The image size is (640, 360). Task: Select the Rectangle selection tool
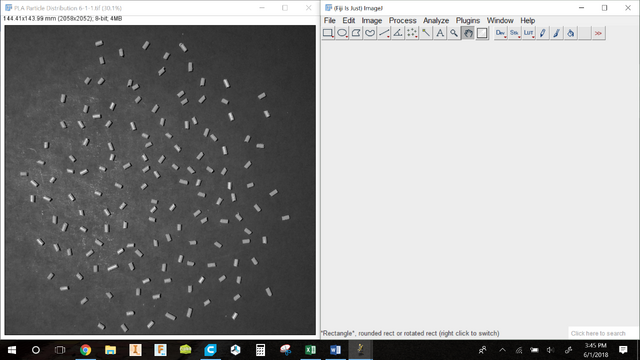pos(328,33)
